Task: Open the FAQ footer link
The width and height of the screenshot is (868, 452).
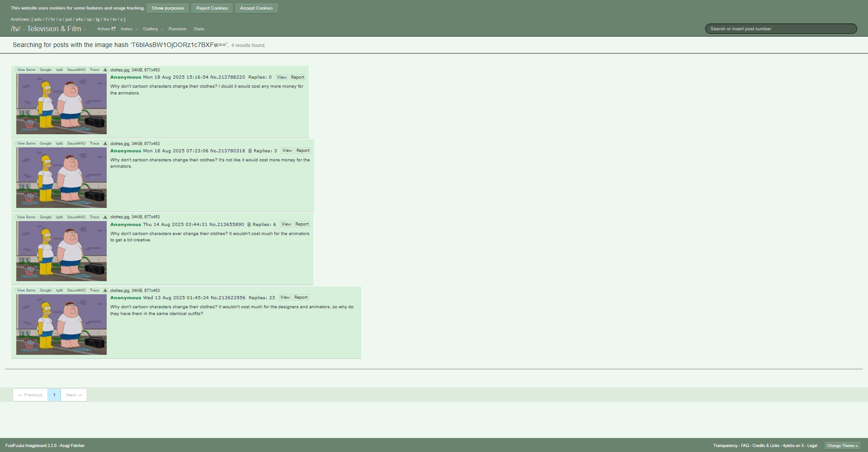Action: (745, 446)
